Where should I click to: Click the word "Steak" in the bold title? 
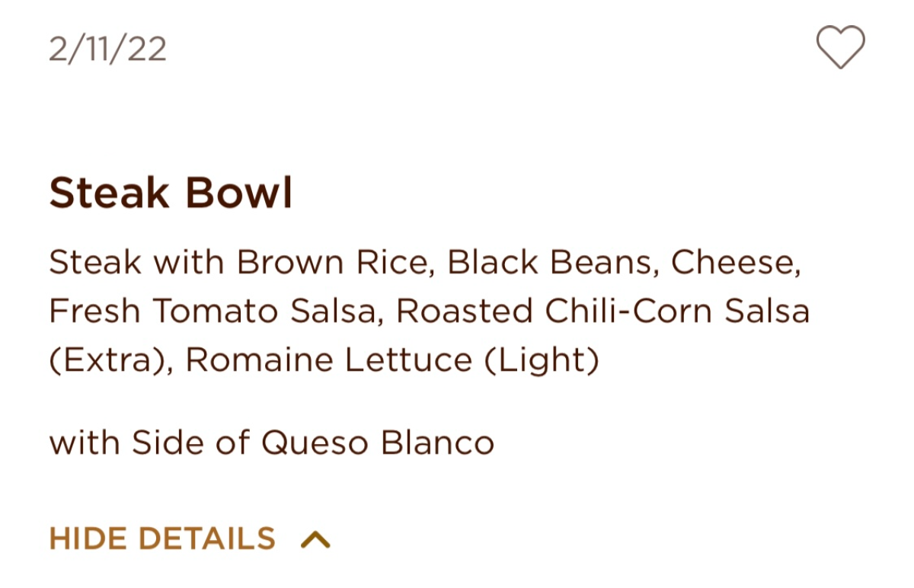pyautogui.click(x=109, y=193)
